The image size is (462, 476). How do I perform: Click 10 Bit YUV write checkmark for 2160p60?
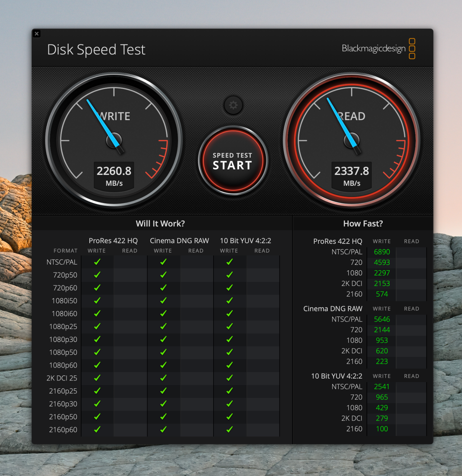point(230,429)
